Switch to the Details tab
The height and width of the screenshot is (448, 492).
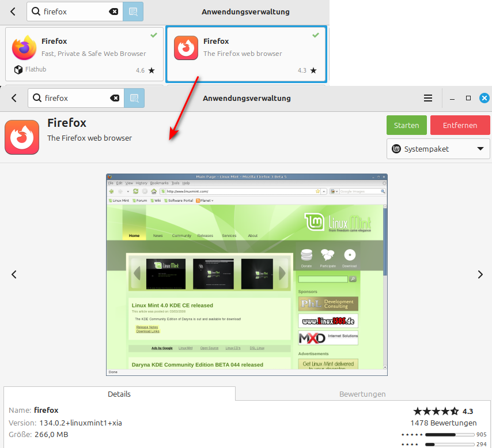119,394
